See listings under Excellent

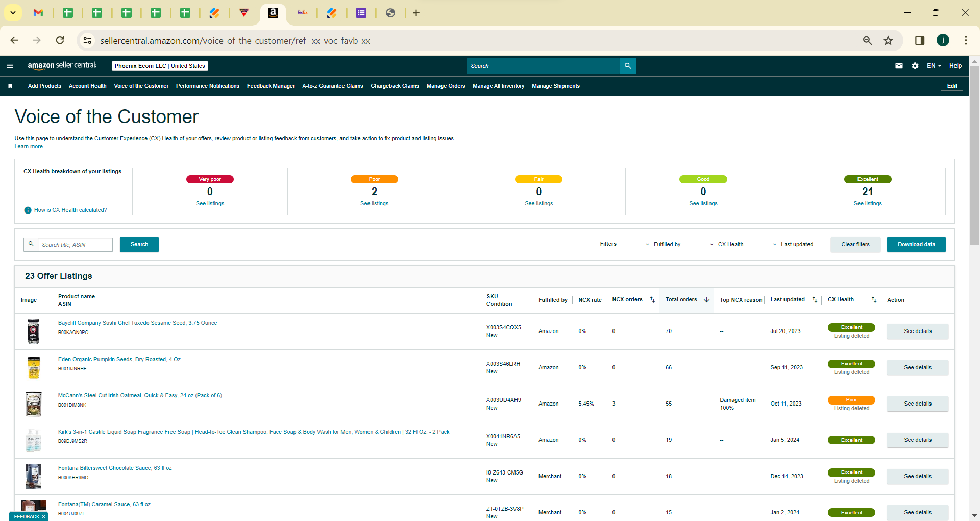(868, 204)
